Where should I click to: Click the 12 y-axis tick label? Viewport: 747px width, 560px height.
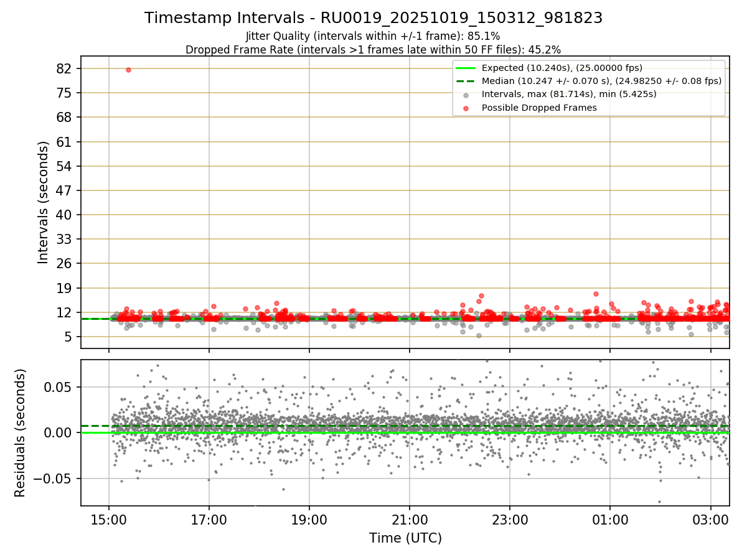65,312
